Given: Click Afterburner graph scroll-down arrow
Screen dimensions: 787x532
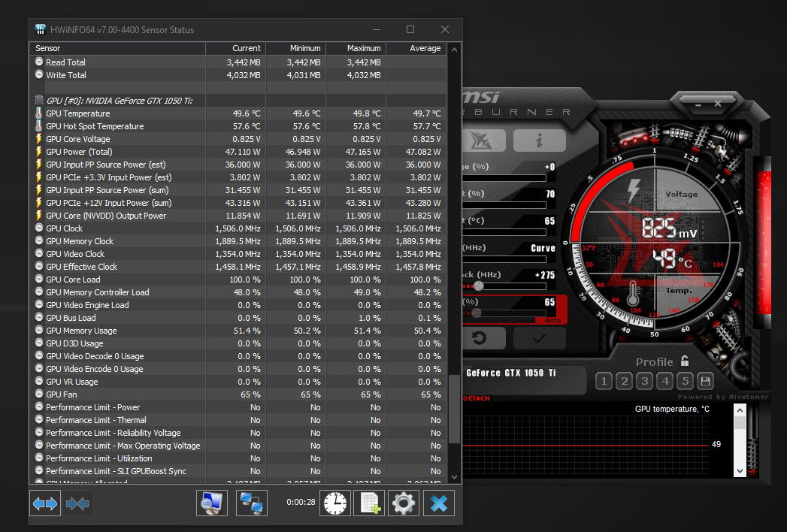Looking at the screenshot, I should 740,471.
